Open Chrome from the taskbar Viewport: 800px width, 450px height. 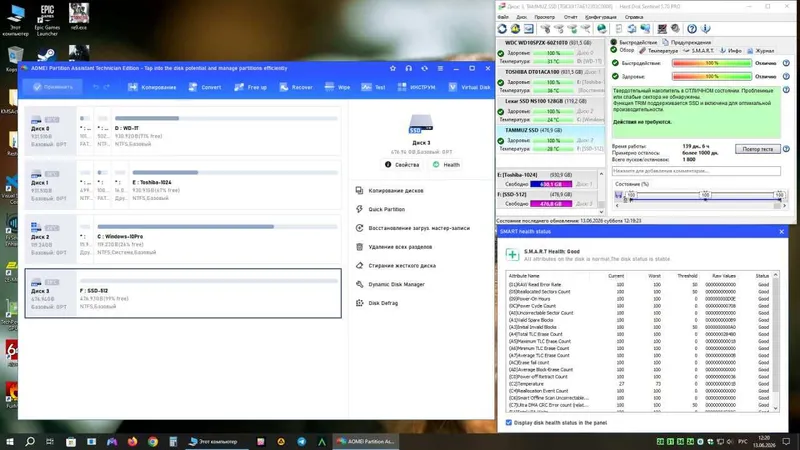click(153, 441)
